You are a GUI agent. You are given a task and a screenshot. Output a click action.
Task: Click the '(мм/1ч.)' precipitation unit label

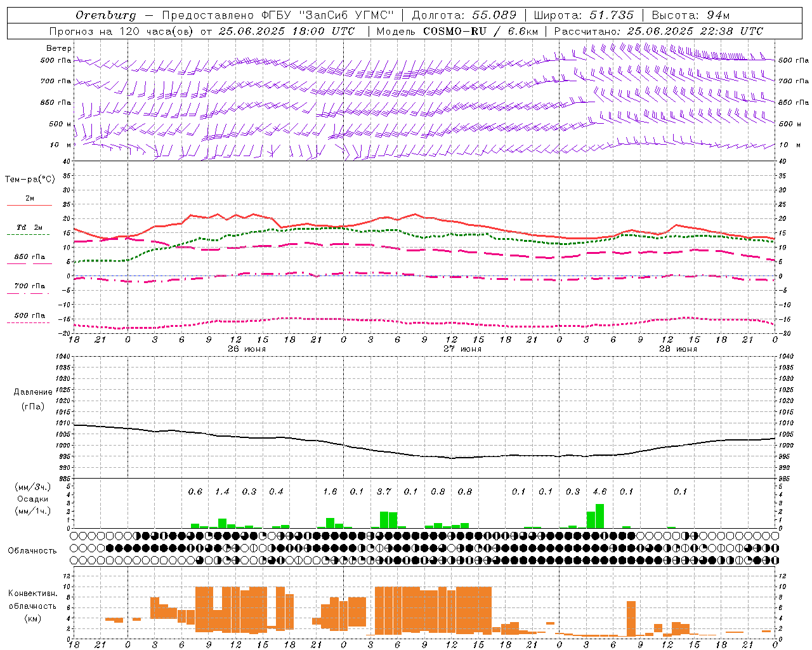click(33, 511)
